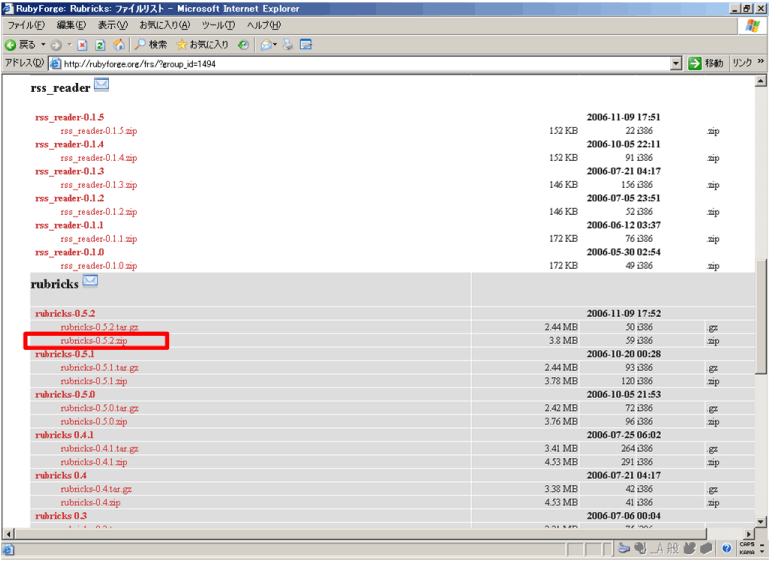
Task: Open the rubricks 0.4.1 release link
Action: pyautogui.click(x=64, y=435)
